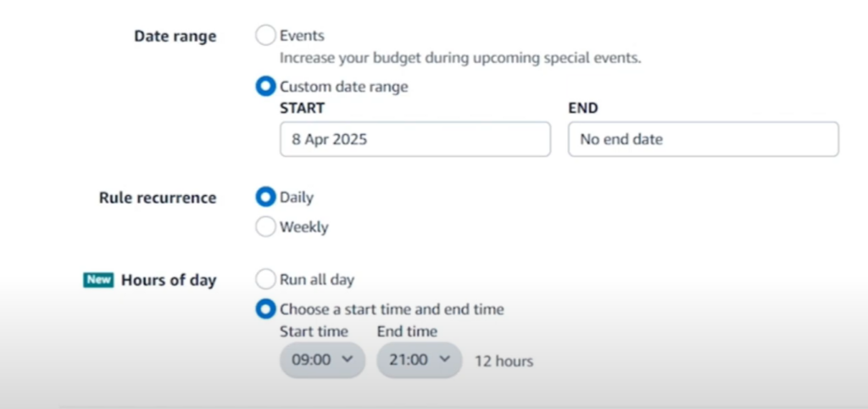Click the Hours of day label
The height and width of the screenshot is (409, 868).
click(169, 280)
